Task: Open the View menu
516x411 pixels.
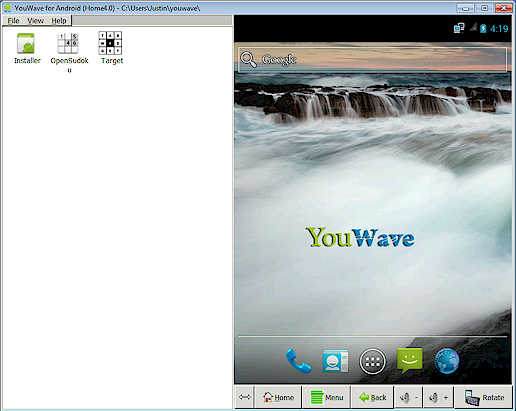Action: pos(35,21)
